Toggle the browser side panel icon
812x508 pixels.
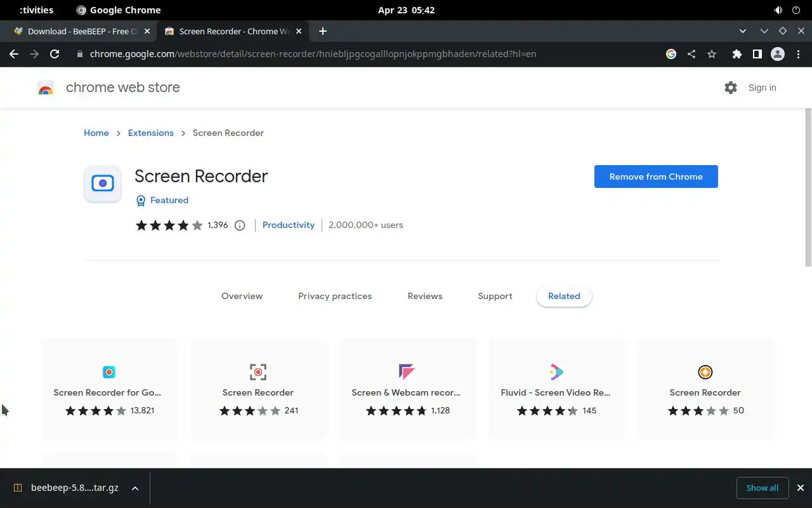click(x=757, y=54)
